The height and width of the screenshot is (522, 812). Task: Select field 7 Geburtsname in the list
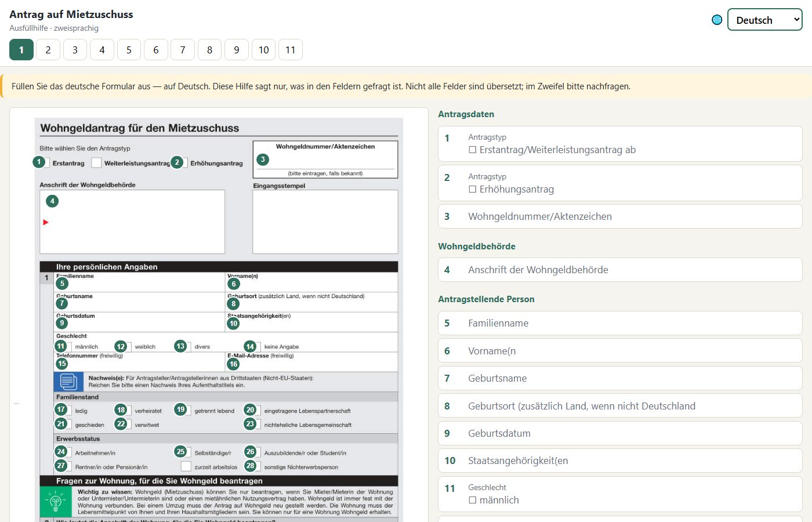(620, 378)
